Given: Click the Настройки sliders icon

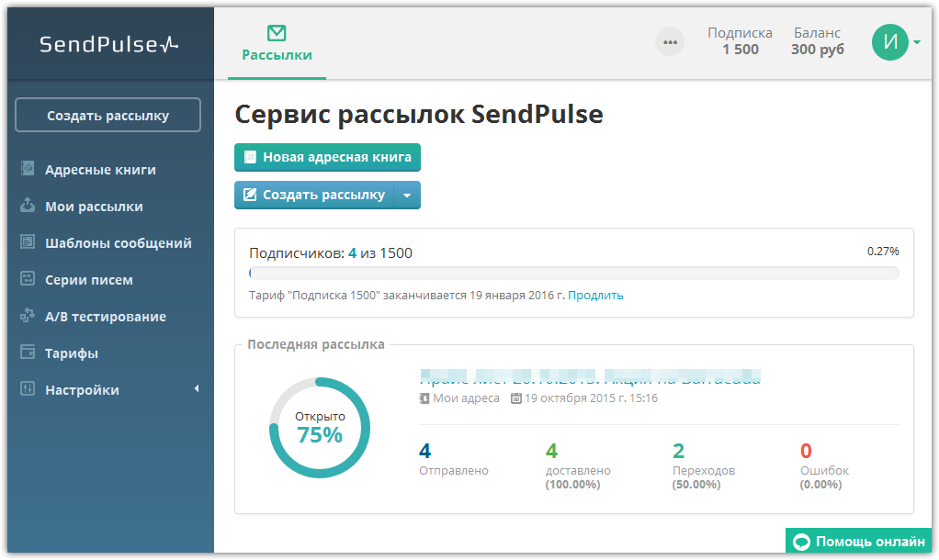Looking at the screenshot, I should (x=28, y=388).
